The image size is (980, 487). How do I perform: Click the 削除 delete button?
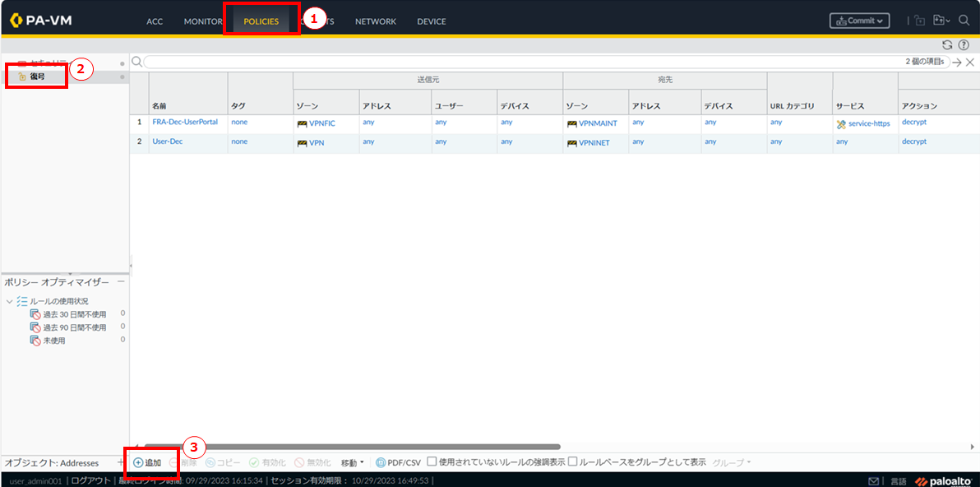pyautogui.click(x=184, y=462)
